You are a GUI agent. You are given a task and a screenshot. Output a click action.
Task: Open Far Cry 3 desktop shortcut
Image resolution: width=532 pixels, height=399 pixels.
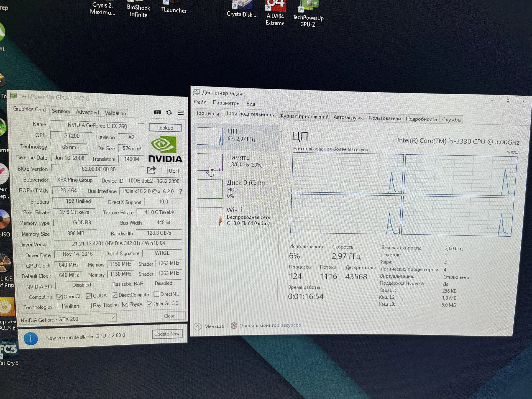[9, 353]
